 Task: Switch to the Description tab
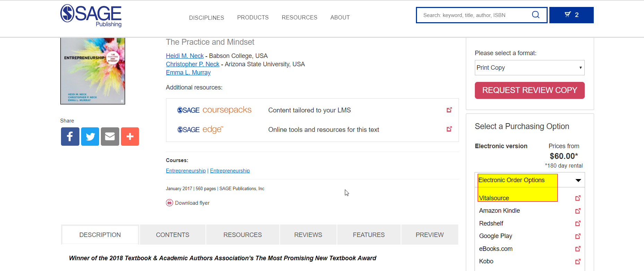(x=100, y=235)
